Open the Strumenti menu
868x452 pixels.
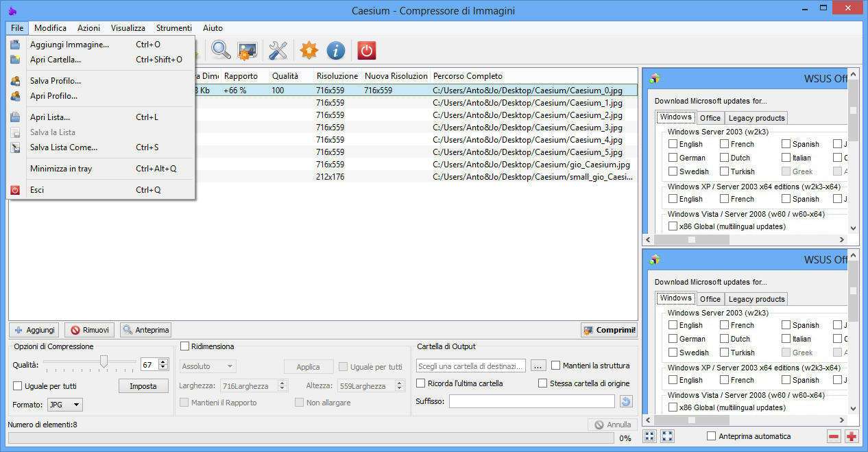pos(173,28)
